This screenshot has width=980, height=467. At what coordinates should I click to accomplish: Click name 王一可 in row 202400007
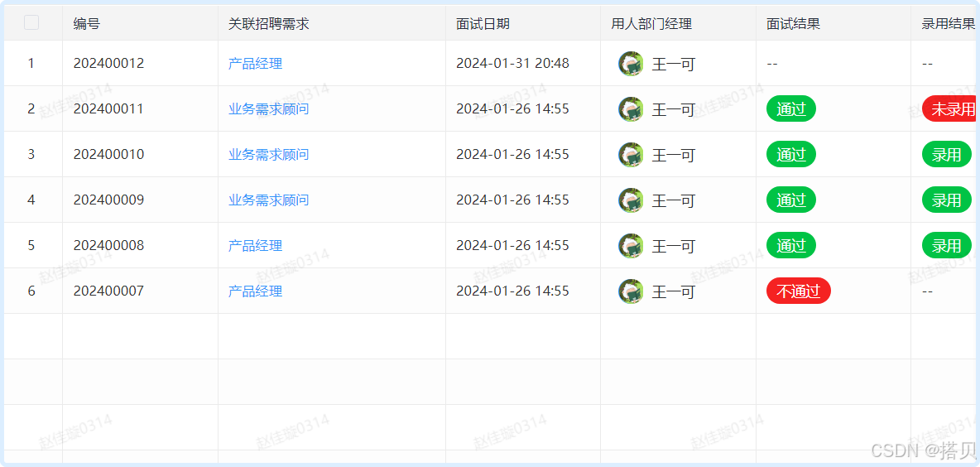click(x=674, y=292)
